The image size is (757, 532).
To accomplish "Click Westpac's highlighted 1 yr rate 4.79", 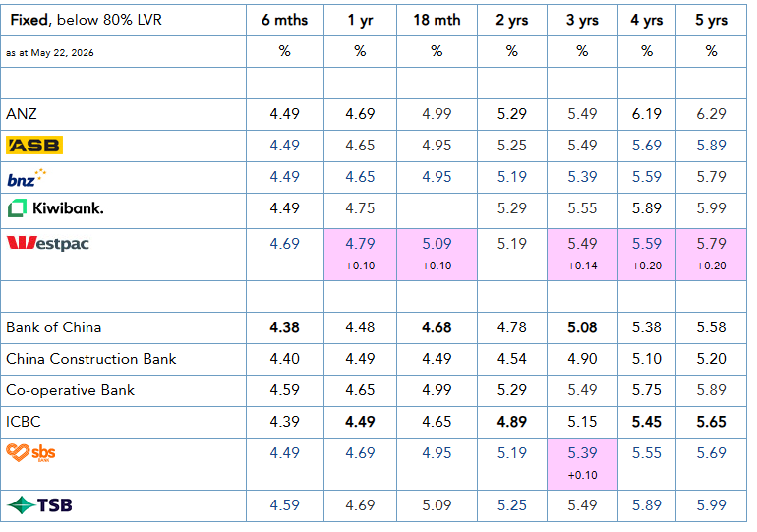I will [x=360, y=243].
